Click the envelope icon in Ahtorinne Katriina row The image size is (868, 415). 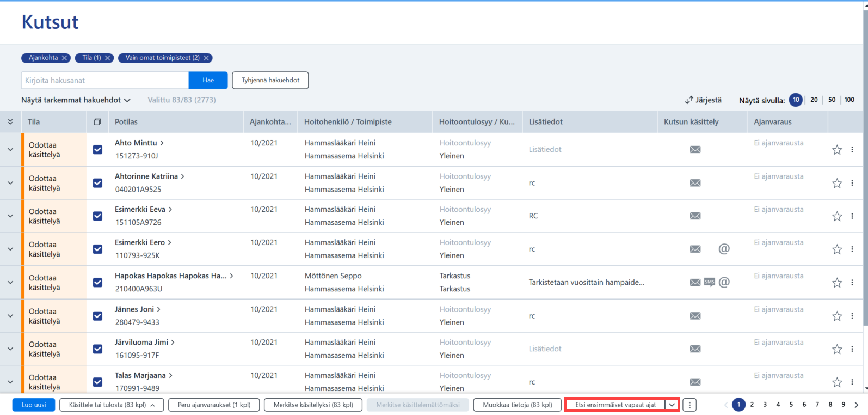(x=695, y=183)
